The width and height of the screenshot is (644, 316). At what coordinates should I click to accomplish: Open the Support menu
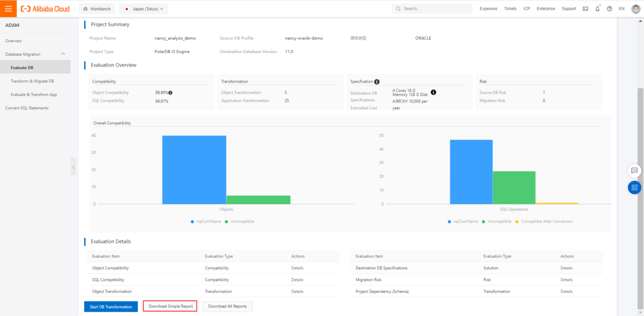[569, 9]
